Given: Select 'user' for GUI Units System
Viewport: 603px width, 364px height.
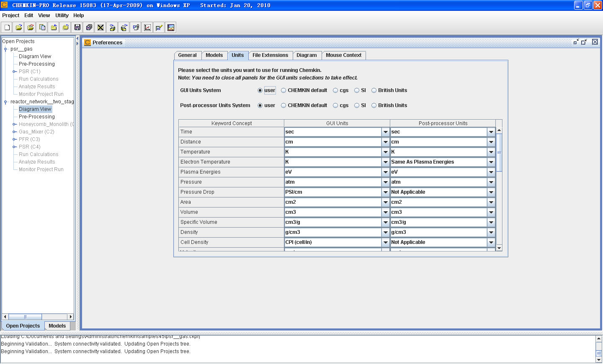Looking at the screenshot, I should click(x=260, y=90).
